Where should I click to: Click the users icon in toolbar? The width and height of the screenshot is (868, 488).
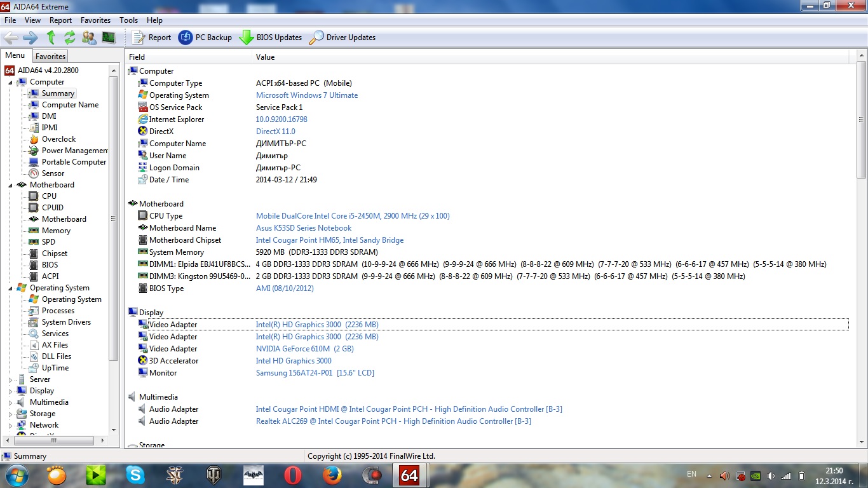point(89,37)
